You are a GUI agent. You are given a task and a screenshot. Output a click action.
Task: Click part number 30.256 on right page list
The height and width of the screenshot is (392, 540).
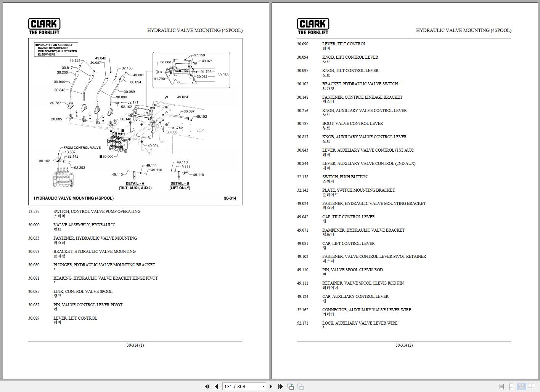pyautogui.click(x=303, y=110)
